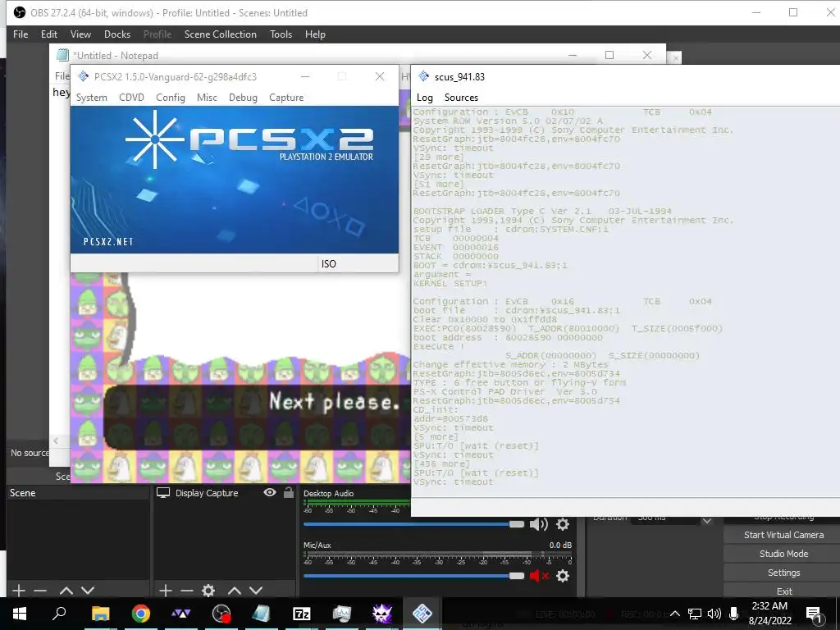This screenshot has height=630, width=840.
Task: Click the scus_941.83 window title icon
Action: click(424, 76)
